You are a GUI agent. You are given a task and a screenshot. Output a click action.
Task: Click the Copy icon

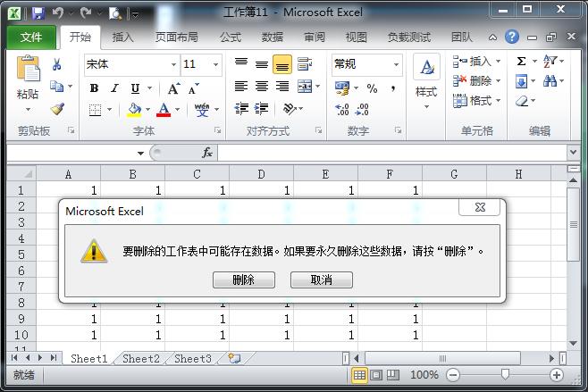(56, 87)
